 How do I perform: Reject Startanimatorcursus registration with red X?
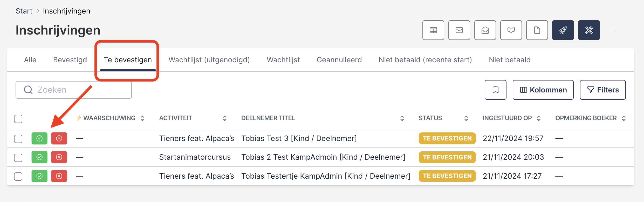(59, 157)
